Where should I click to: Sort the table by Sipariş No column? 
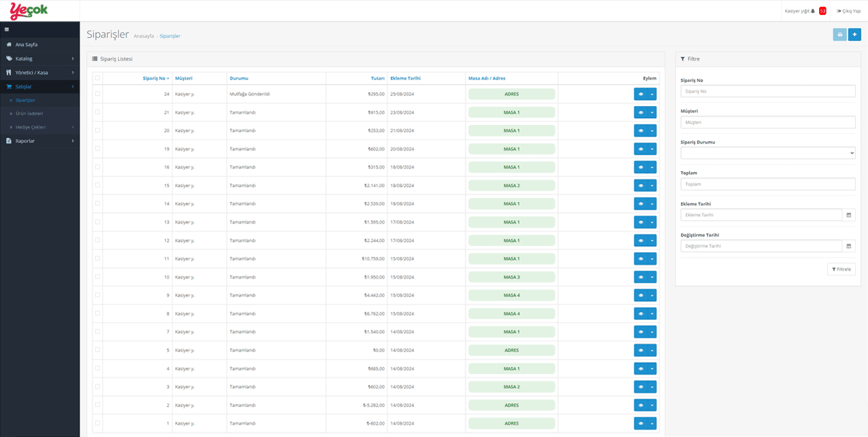click(x=156, y=78)
